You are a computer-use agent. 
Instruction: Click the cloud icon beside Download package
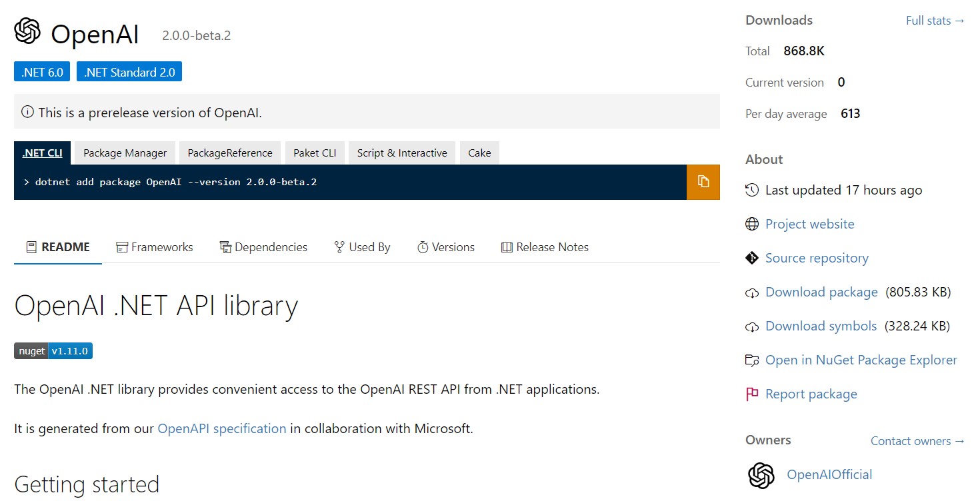pos(752,292)
